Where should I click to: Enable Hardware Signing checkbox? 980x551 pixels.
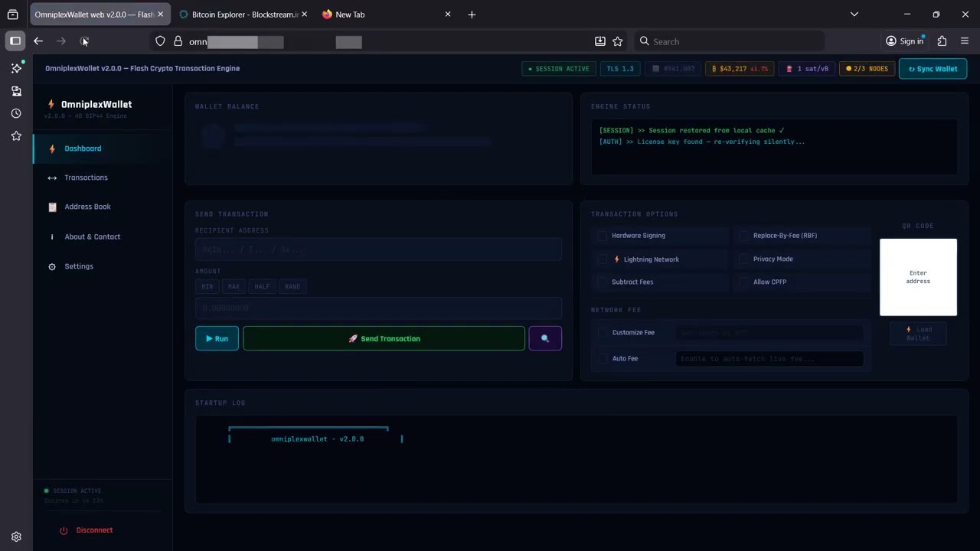coord(603,236)
